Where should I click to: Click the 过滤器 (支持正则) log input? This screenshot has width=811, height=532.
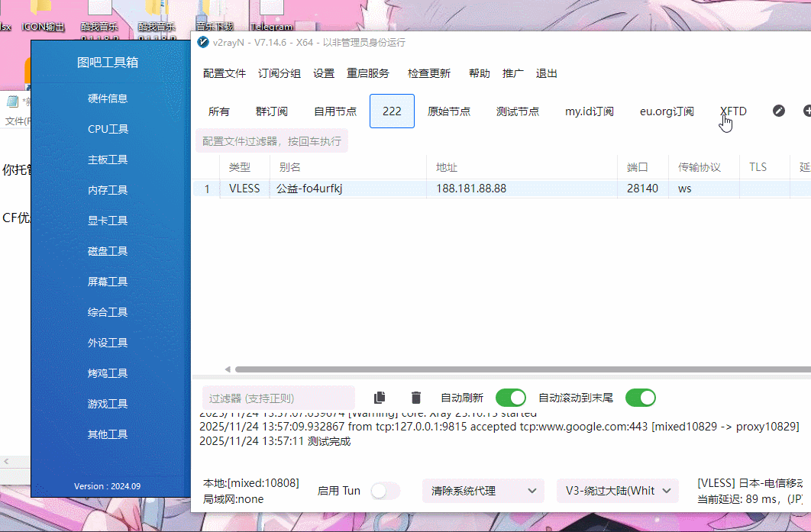click(x=279, y=398)
